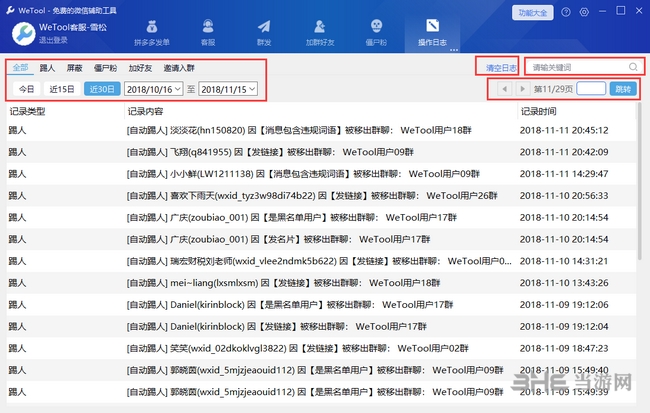Select log row for 小小鲜(LW1211138)
Image resolution: width=650 pixels, height=413 pixels.
click(321, 174)
